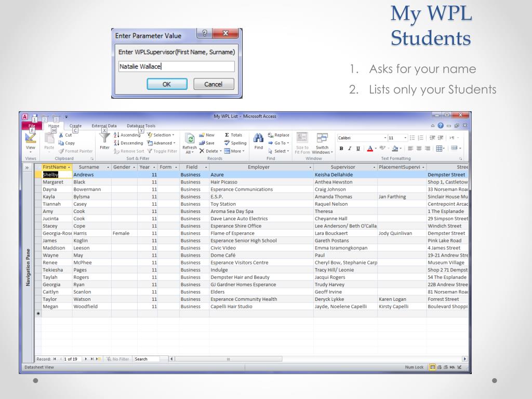
Task: Open the font size dropdown
Action: (x=405, y=138)
